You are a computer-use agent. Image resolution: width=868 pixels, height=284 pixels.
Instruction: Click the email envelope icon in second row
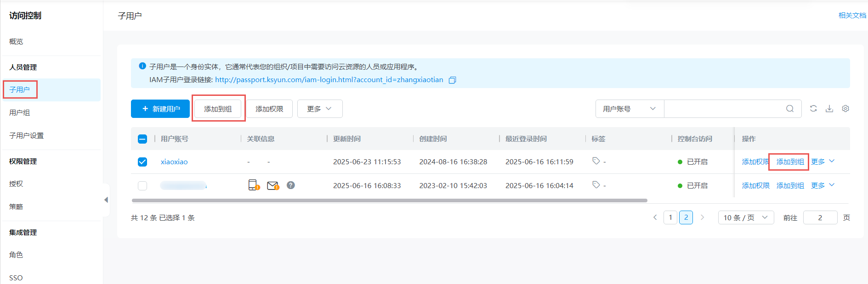click(273, 185)
